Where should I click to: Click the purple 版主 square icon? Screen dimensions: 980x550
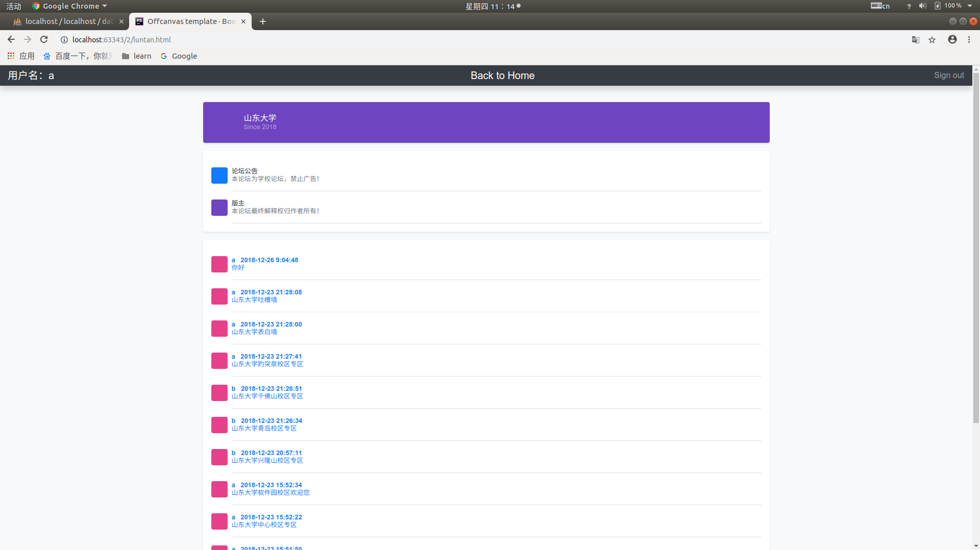[219, 208]
